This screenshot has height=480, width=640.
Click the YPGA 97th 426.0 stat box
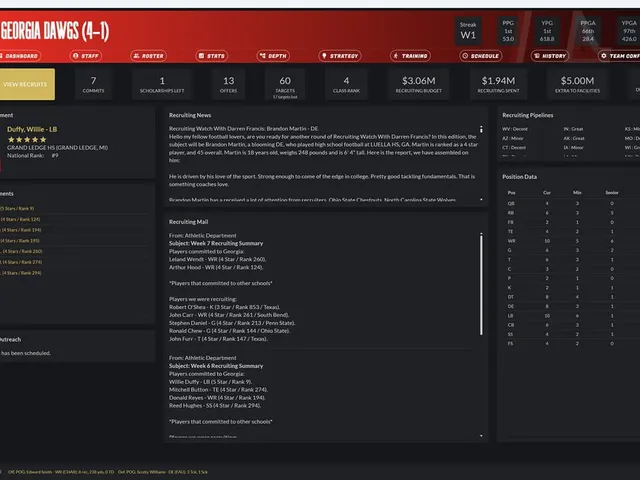(x=629, y=31)
